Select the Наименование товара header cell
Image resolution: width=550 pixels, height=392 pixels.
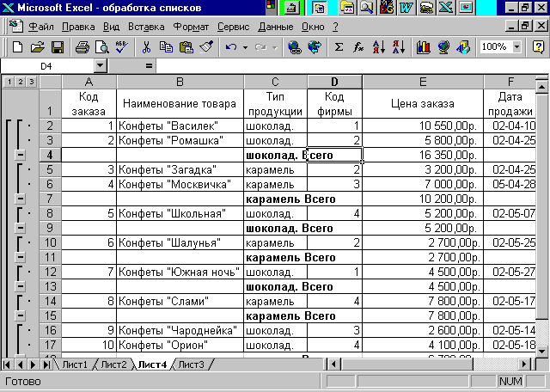point(180,103)
